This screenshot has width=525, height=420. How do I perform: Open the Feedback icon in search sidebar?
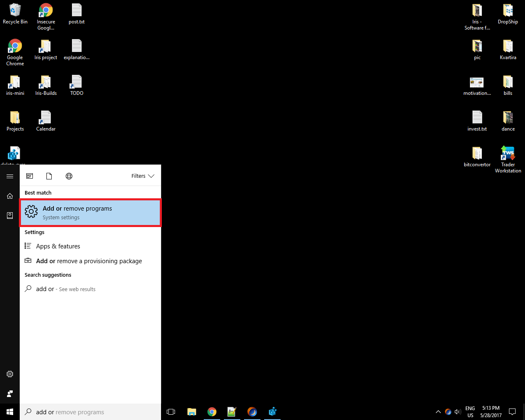[10, 394]
